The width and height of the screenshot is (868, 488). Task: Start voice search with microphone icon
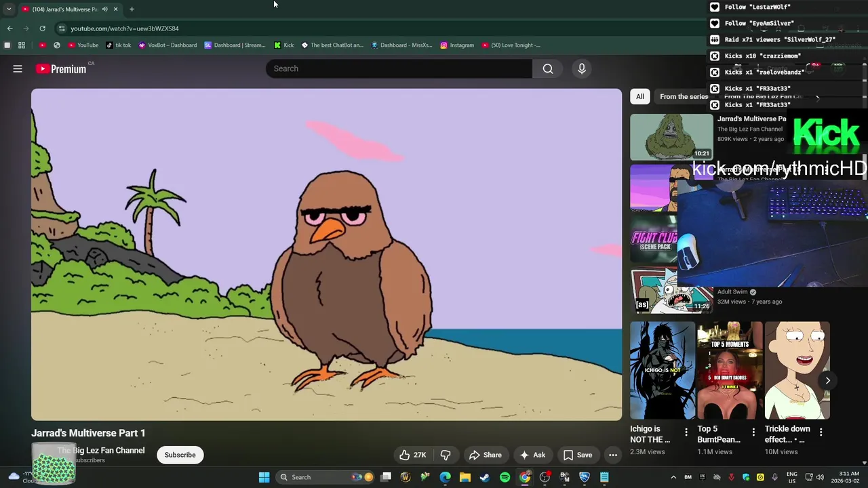(581, 68)
